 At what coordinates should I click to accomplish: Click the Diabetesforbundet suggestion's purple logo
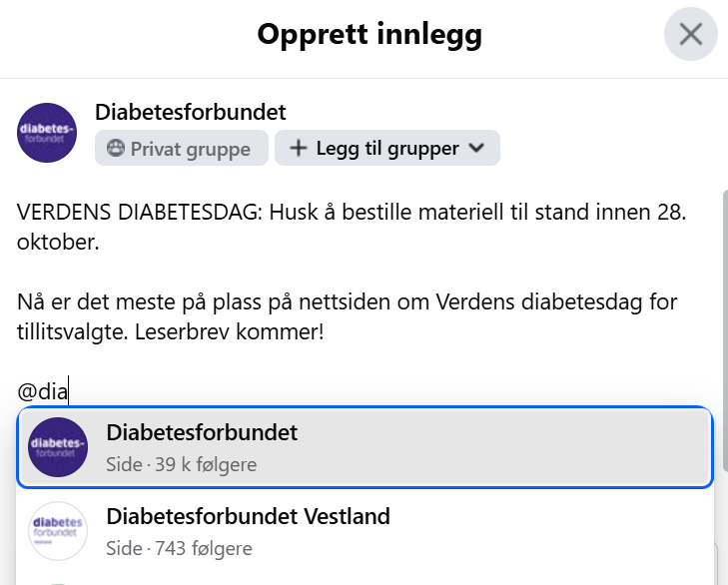(x=58, y=447)
